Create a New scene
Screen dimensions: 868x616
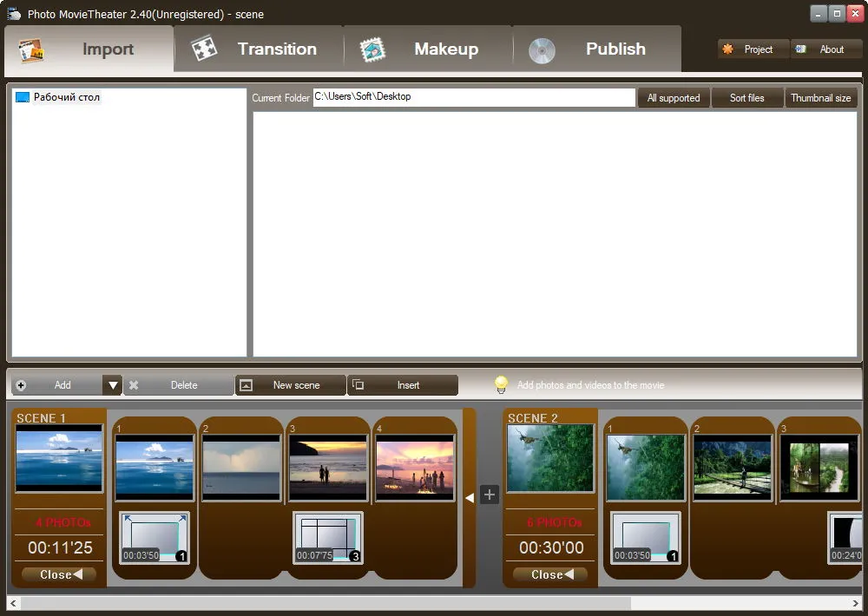tap(291, 385)
